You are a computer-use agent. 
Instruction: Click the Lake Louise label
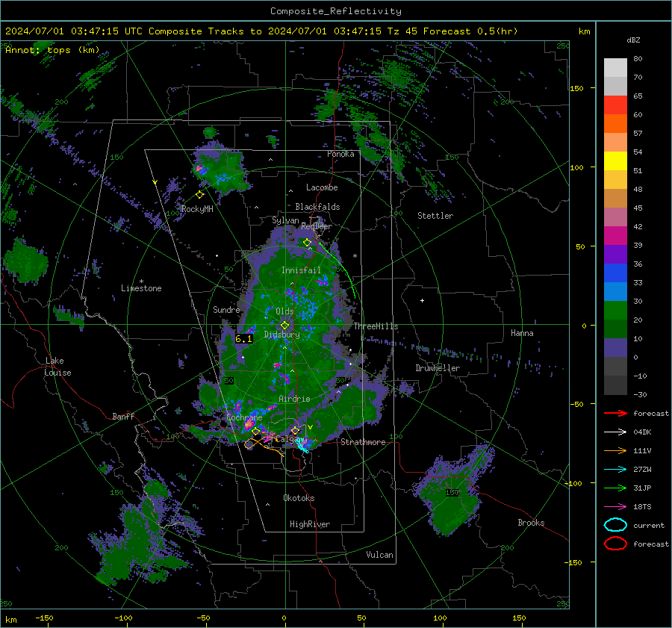tap(57, 367)
